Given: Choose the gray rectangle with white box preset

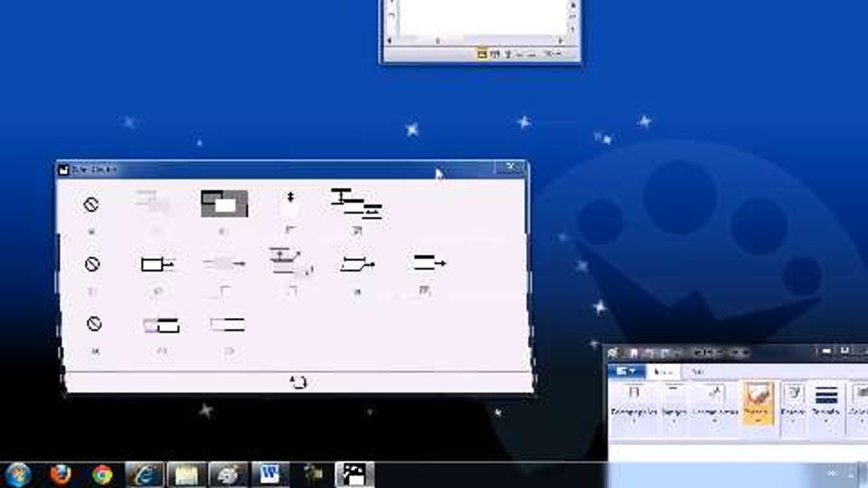Looking at the screenshot, I should 224,203.
